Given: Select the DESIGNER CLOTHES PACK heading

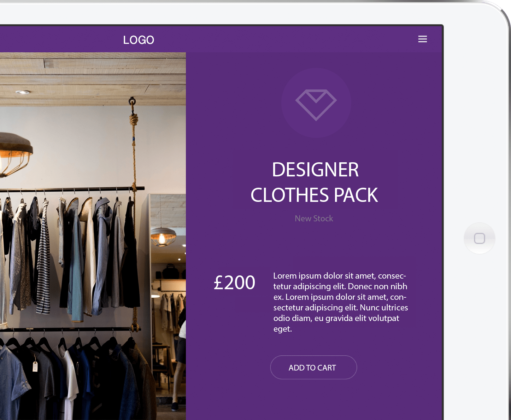Looking at the screenshot, I should [x=314, y=182].
